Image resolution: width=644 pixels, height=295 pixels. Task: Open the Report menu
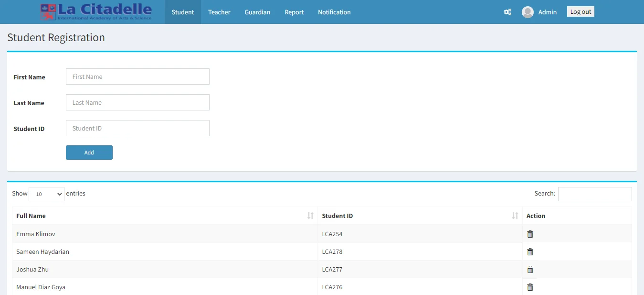[294, 12]
